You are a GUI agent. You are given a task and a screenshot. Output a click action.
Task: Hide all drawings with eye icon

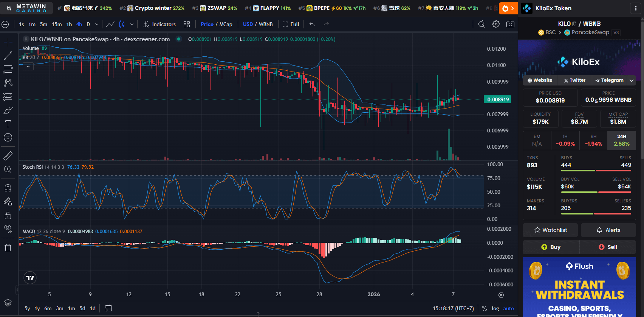pyautogui.click(x=8, y=228)
